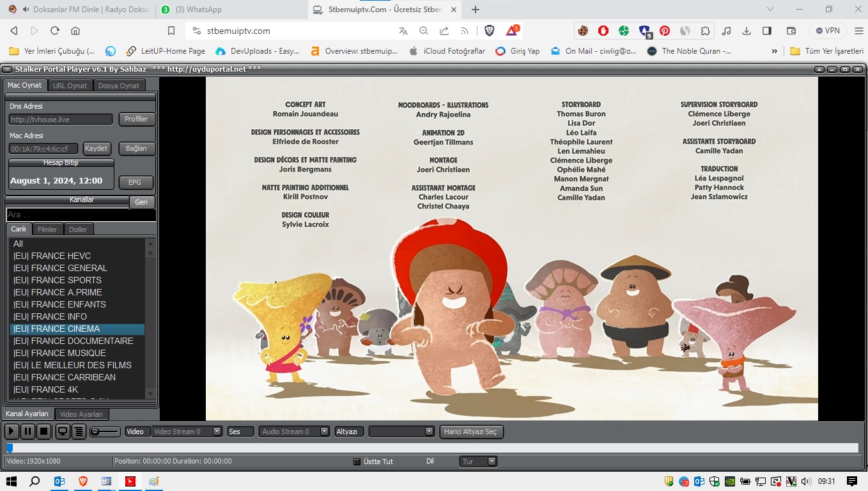Open the translate icon in address bar
Viewport: 868px width, 491px height.
(403, 31)
